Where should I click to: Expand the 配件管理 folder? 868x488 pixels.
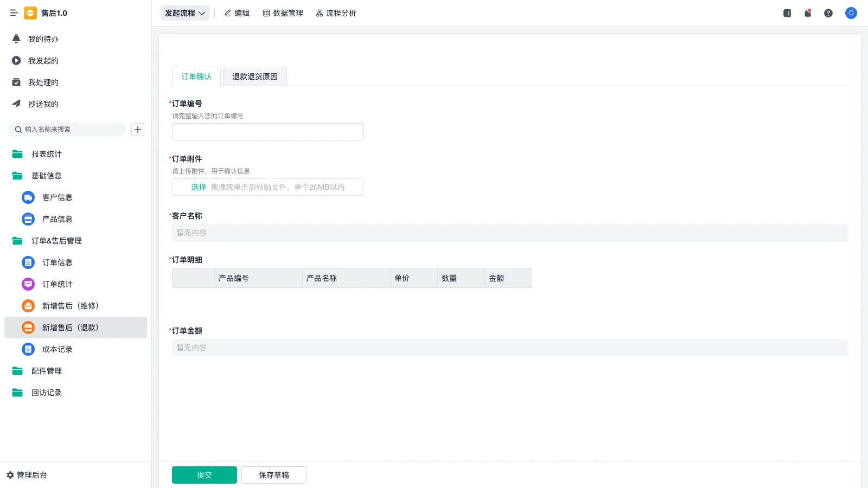pyautogui.click(x=47, y=371)
